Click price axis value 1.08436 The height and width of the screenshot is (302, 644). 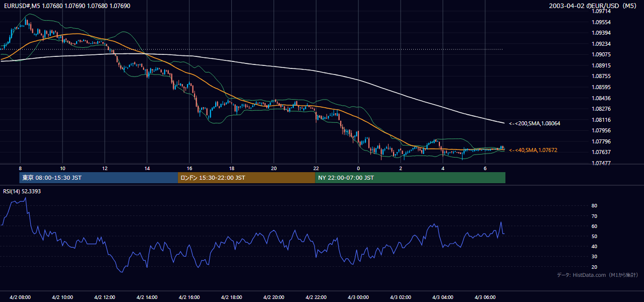[x=601, y=98]
